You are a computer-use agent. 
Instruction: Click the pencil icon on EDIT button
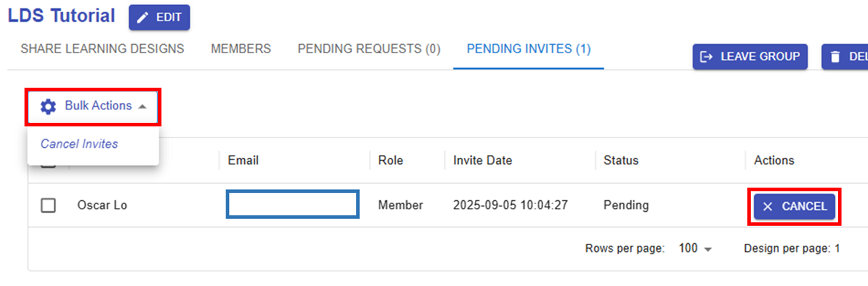[x=143, y=17]
